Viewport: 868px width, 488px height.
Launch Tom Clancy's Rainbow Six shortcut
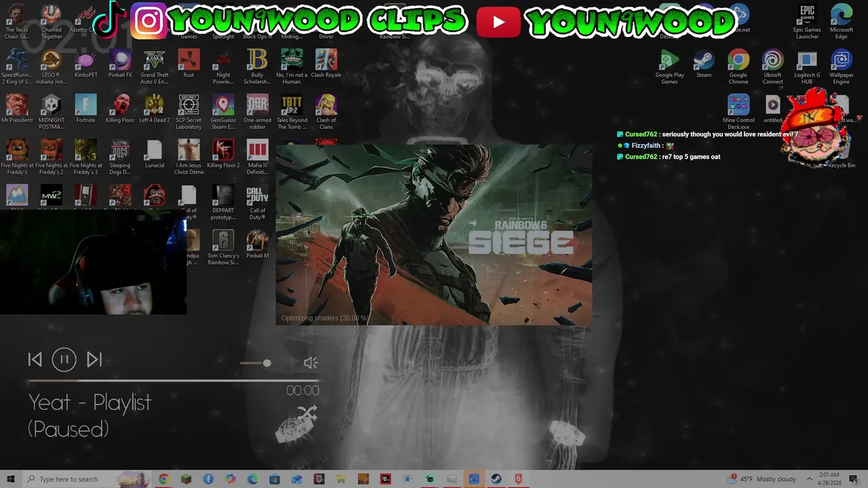223,248
